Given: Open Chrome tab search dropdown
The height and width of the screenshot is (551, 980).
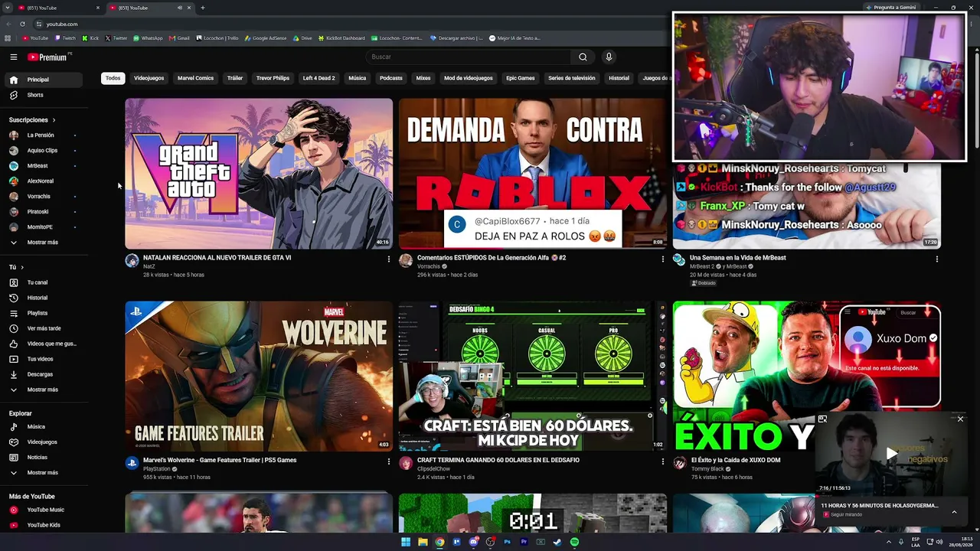Looking at the screenshot, I should [x=7, y=8].
